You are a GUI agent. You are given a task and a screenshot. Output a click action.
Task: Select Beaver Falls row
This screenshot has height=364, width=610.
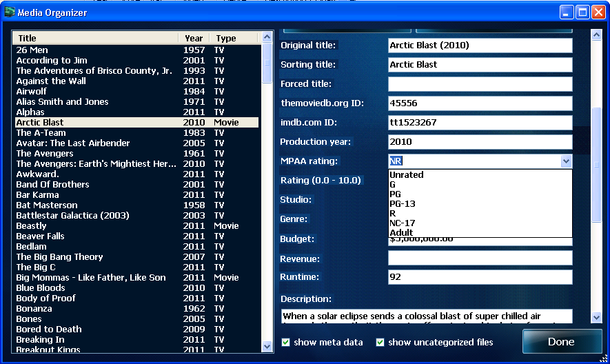[137, 236]
